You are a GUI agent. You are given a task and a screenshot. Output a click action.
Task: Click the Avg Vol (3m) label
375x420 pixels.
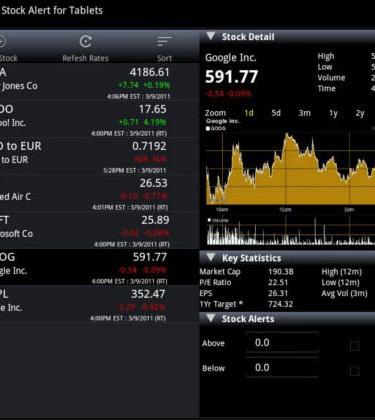344,294
